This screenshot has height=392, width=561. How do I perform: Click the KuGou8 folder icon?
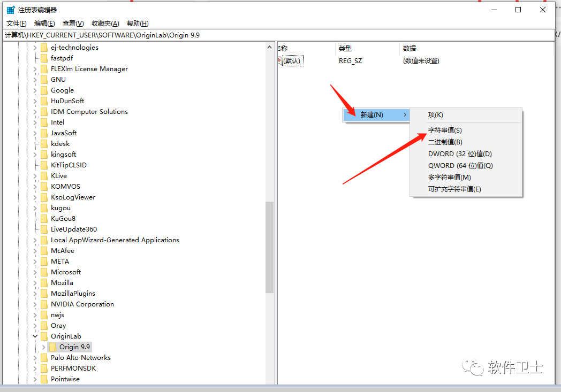pos(44,219)
